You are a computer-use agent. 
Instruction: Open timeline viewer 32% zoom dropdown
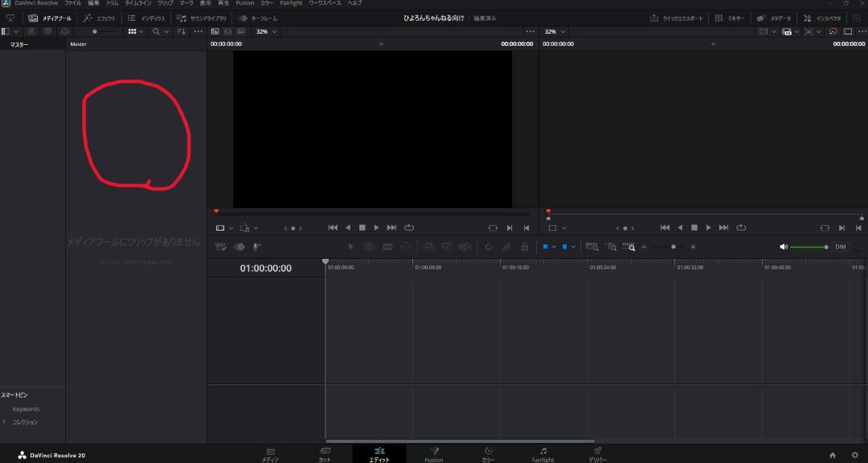[x=555, y=31]
